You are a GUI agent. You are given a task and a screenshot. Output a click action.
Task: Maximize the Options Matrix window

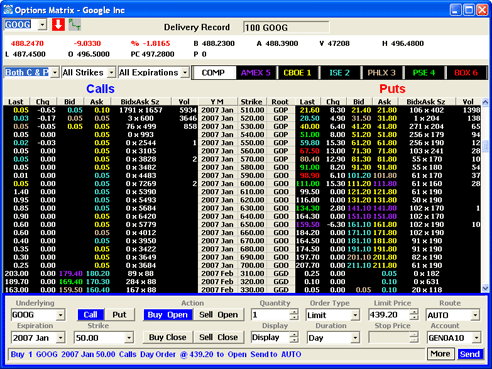pos(469,10)
